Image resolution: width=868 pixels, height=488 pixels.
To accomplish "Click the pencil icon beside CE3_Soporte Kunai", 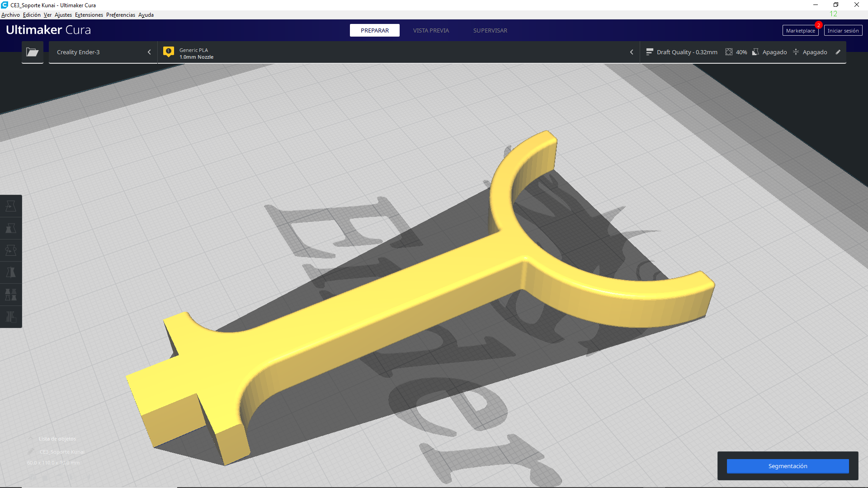I will (x=31, y=451).
